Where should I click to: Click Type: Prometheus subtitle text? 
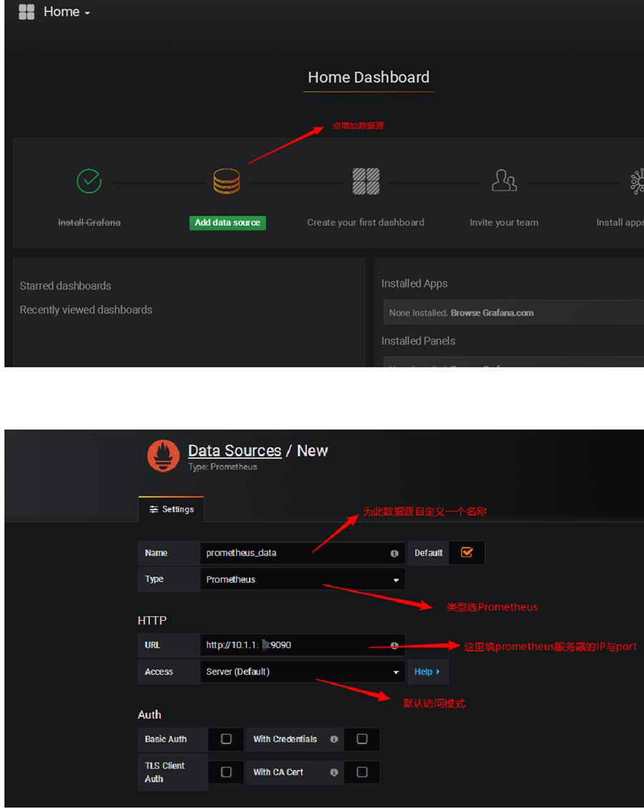[x=223, y=467]
